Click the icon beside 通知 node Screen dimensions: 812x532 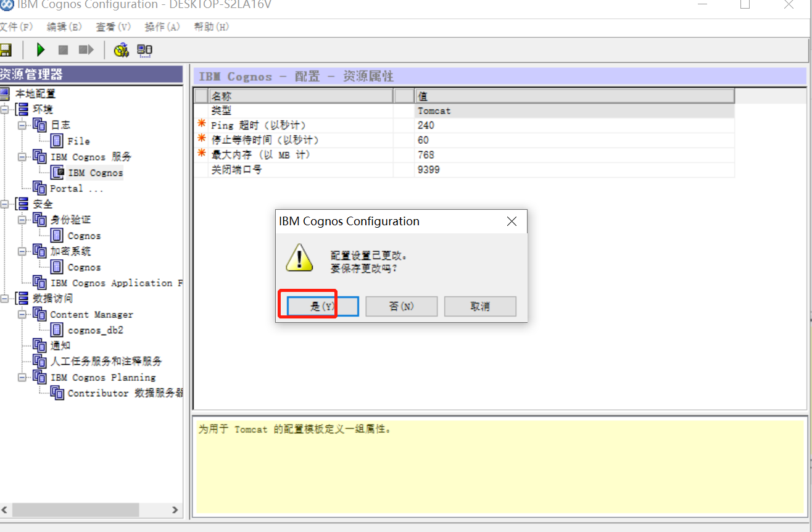(39, 346)
